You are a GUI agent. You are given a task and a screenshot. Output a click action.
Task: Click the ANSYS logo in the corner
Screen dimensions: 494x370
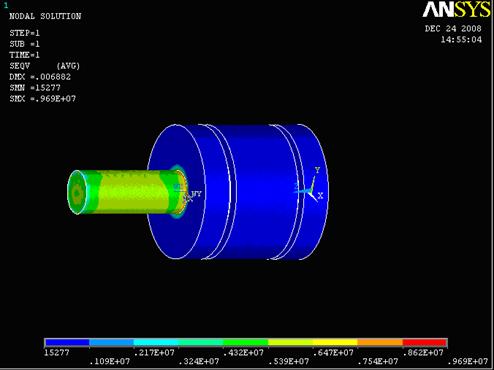point(457,9)
